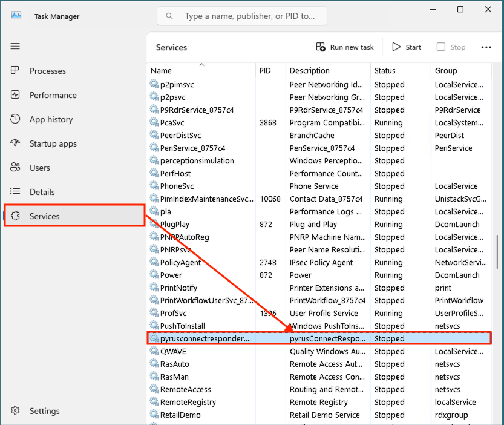504x425 pixels.
Task: Select the ProfSvc service name
Action: (173, 314)
